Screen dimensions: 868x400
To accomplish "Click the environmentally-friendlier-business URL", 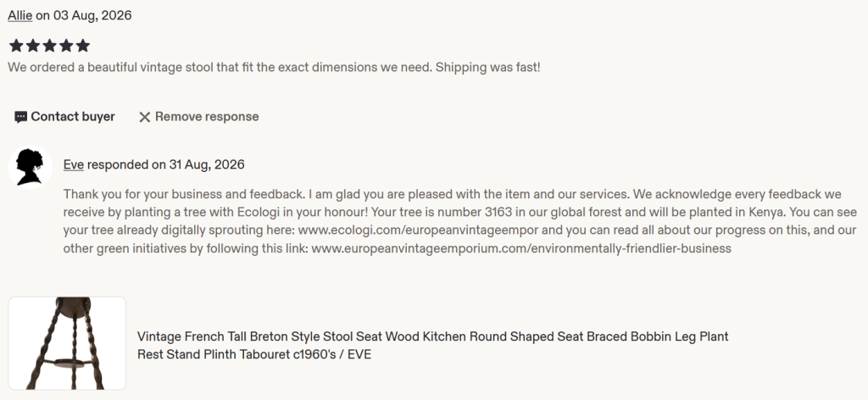I will point(521,248).
